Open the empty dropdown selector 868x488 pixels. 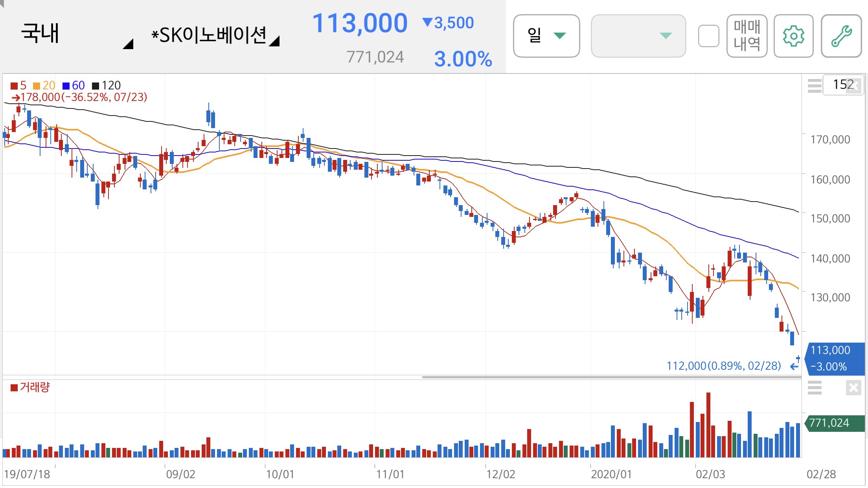[638, 36]
